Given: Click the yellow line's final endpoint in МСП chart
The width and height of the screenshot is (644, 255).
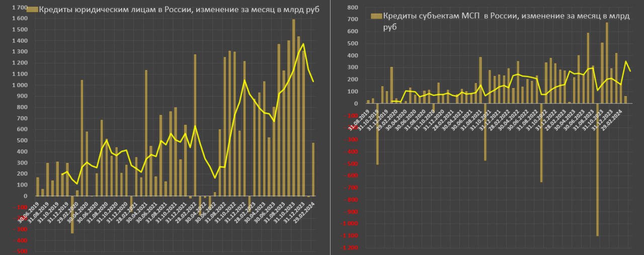Looking at the screenshot, I should pyautogui.click(x=630, y=71).
